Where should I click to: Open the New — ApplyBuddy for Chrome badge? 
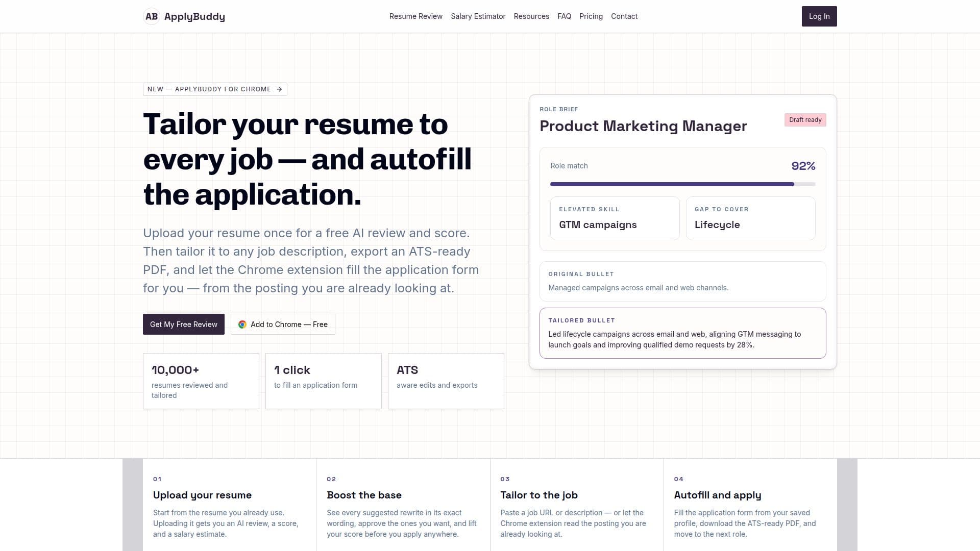pos(215,89)
